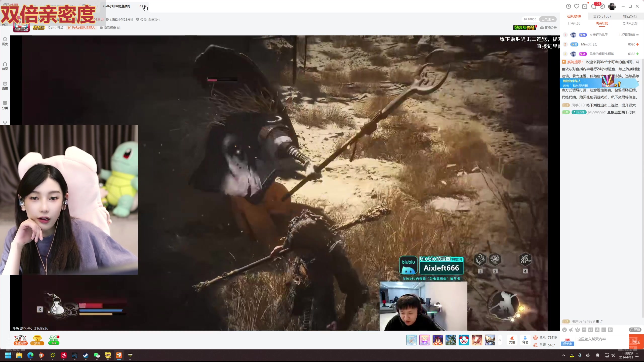Open the 背包 backpack button

[525, 340]
